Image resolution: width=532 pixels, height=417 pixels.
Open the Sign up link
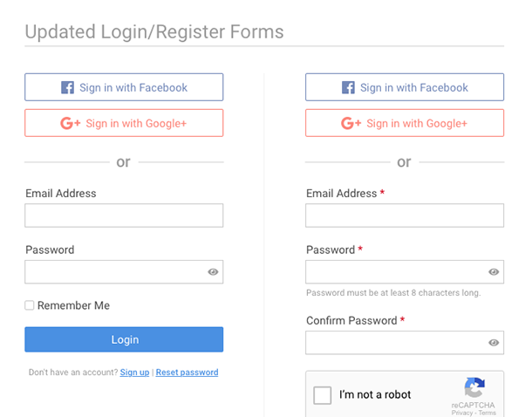tap(134, 373)
